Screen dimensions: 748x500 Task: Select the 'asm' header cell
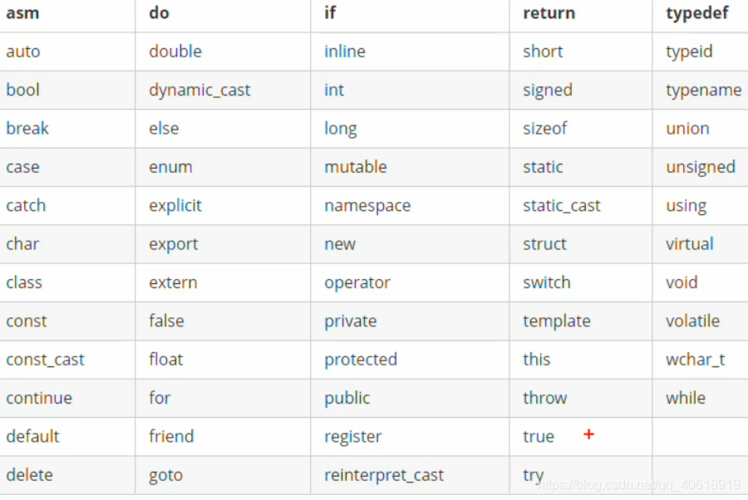67,13
